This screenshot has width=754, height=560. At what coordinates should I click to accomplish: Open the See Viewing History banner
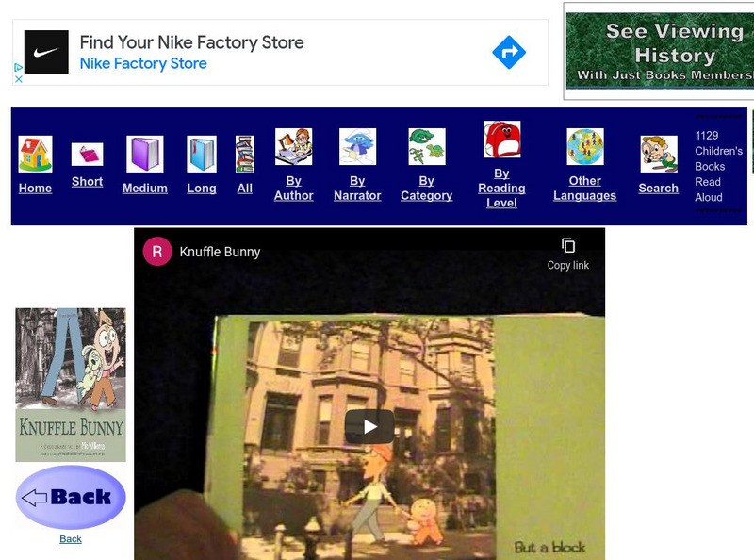[660, 52]
